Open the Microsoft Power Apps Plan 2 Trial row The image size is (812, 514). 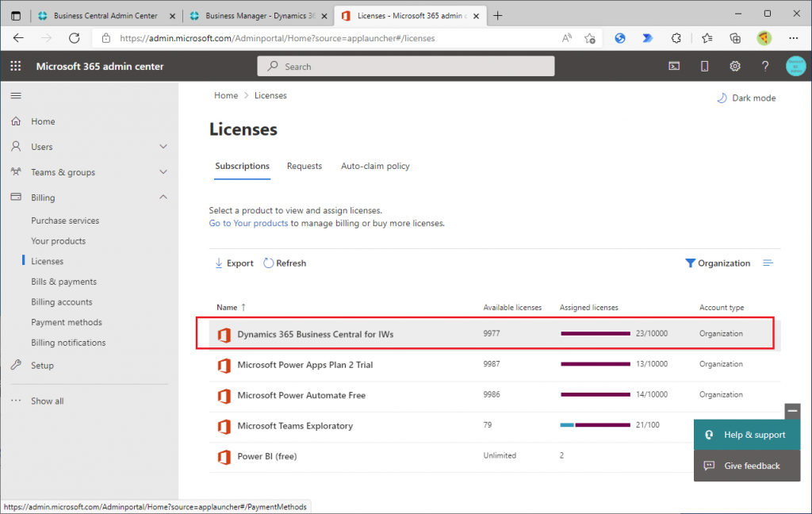pyautogui.click(x=495, y=366)
